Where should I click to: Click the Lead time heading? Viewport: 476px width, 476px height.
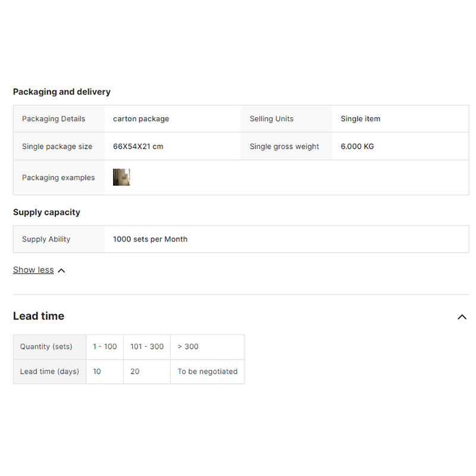39,316
